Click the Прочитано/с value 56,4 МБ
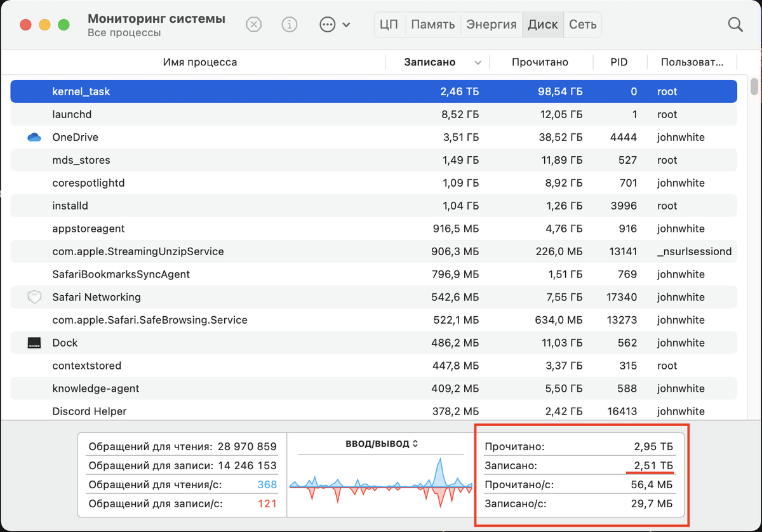The width and height of the screenshot is (762, 532). tap(652, 484)
